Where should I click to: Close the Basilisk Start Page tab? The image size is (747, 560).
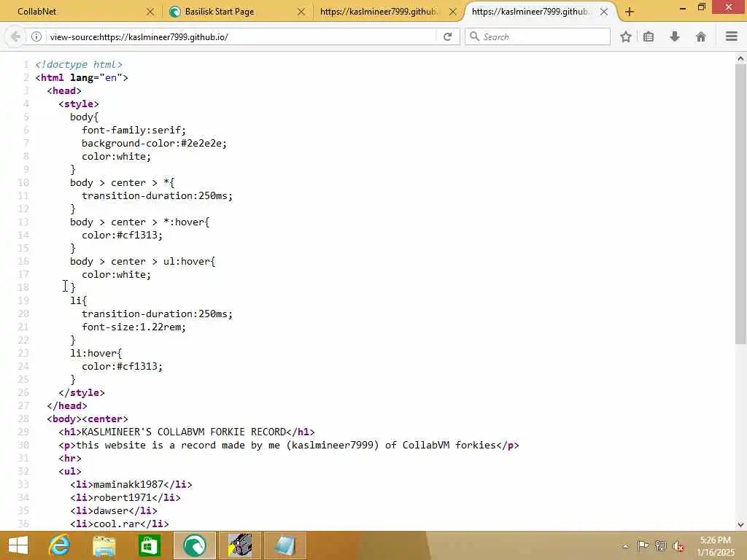[x=301, y=12]
